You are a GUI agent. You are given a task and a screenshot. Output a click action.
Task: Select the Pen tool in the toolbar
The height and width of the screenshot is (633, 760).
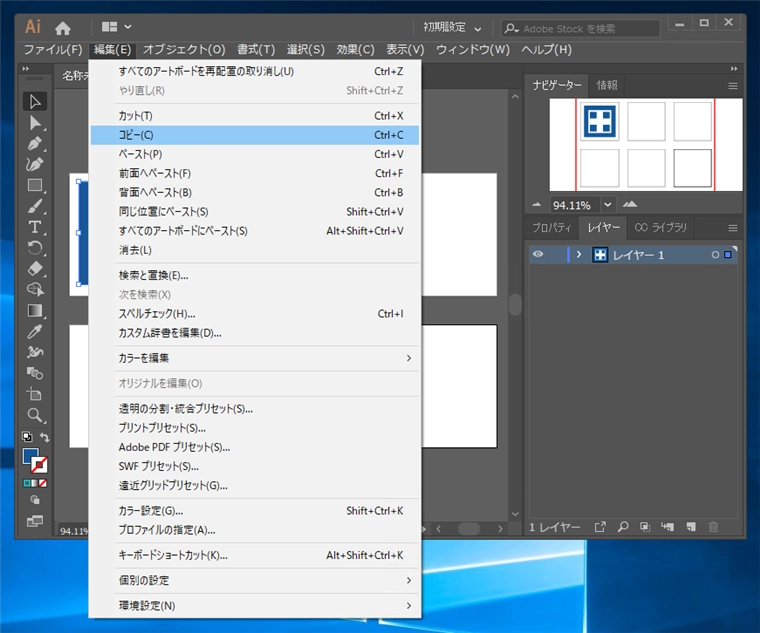(35, 143)
